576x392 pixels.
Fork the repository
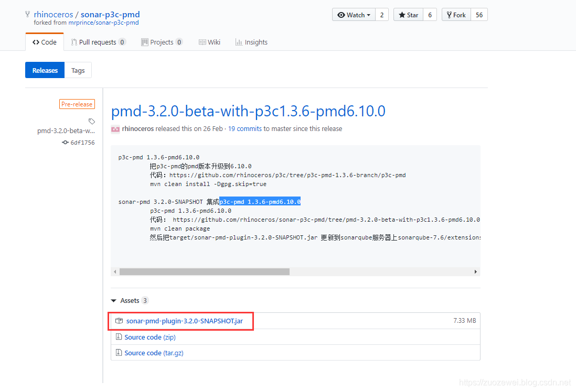[456, 15]
